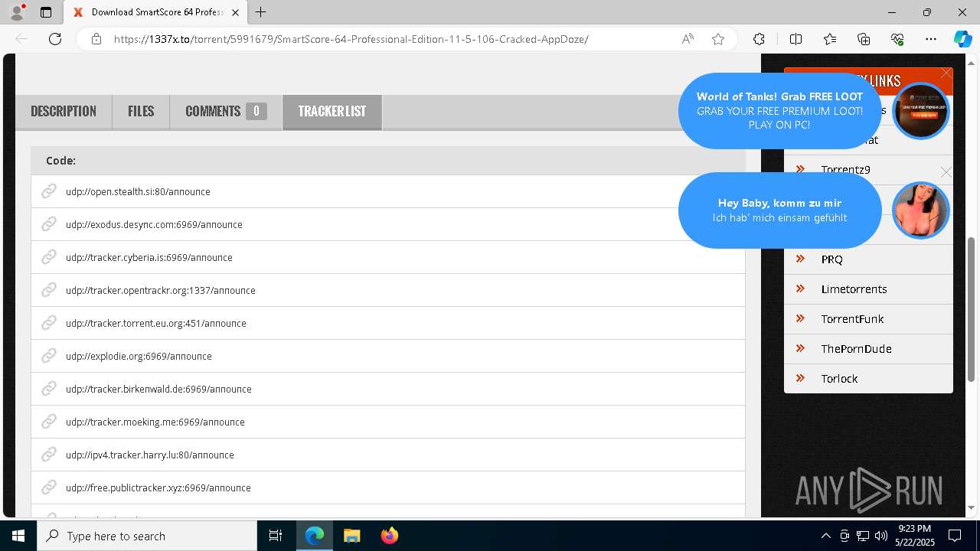Launch Firefox from taskbar

click(390, 536)
